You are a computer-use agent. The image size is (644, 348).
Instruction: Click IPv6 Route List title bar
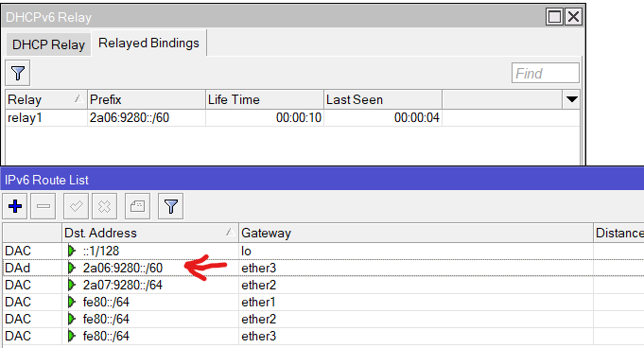coord(322,180)
